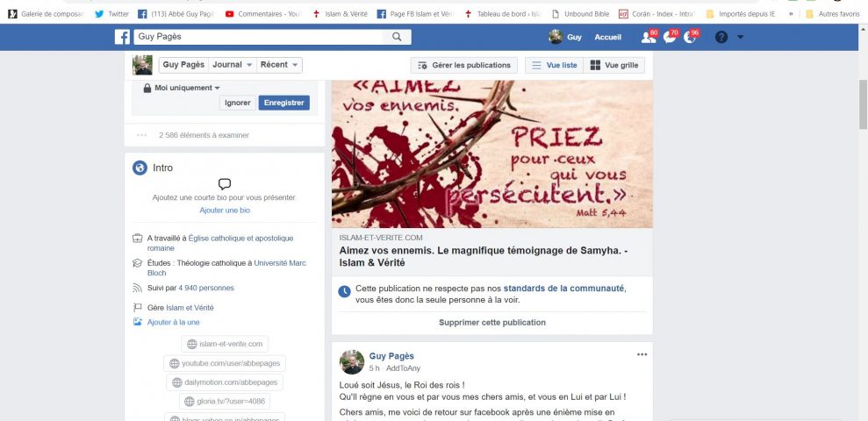Open Messenger icon with 70 badge
This screenshot has height=421, width=868.
(x=670, y=37)
